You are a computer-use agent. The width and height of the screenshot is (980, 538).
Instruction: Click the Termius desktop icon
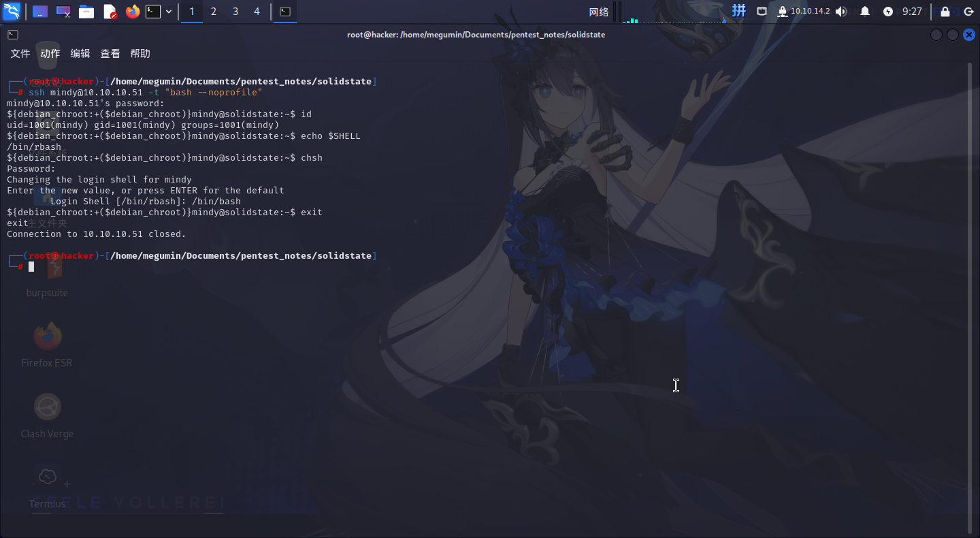click(x=47, y=486)
